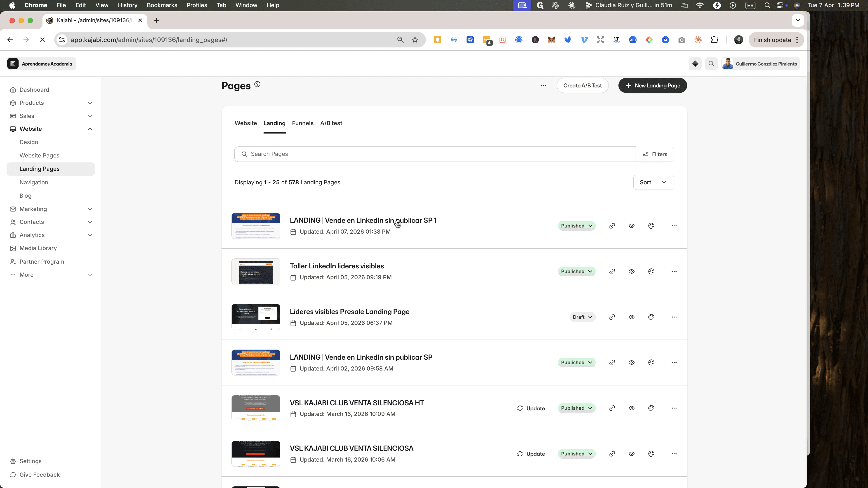868x488 pixels.
Task: Open design editor for LANDING SP 1 page
Action: click(651, 226)
